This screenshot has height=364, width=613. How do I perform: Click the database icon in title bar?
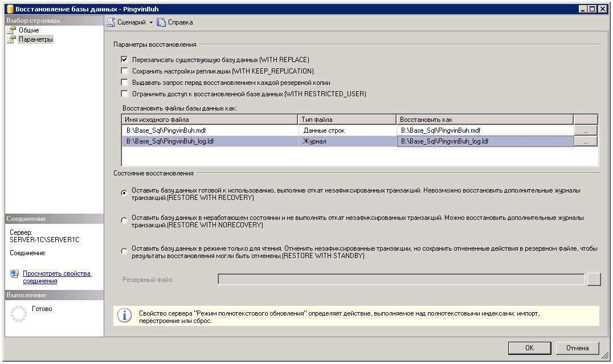click(x=9, y=9)
